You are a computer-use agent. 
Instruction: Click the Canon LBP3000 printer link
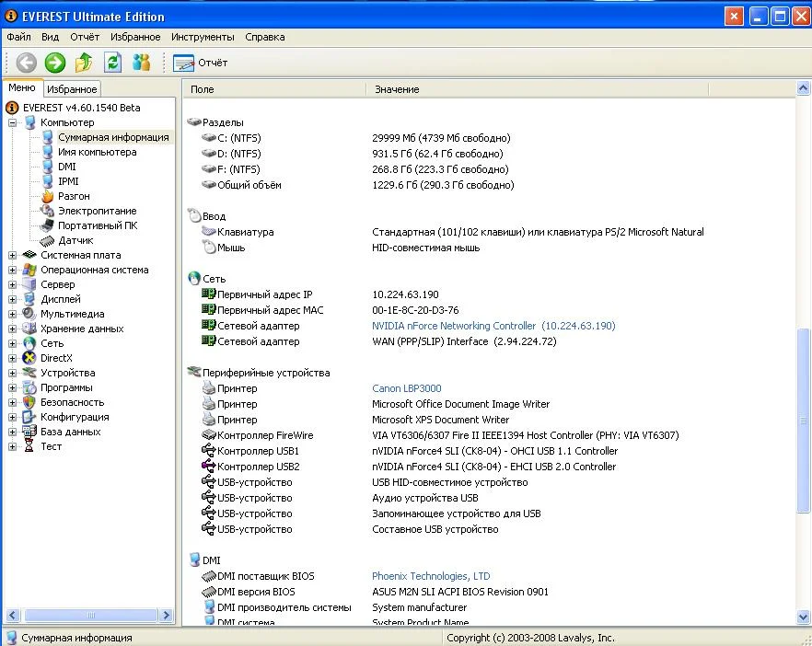coord(406,388)
